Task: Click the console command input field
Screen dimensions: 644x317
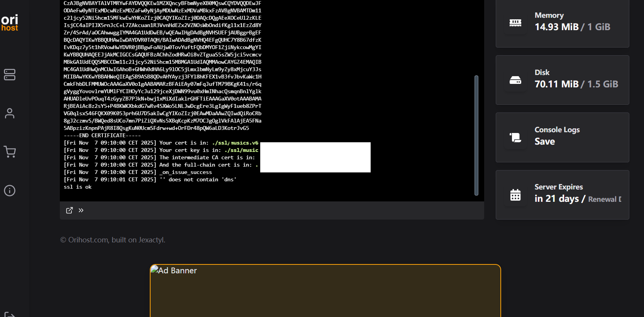Action: pos(278,210)
